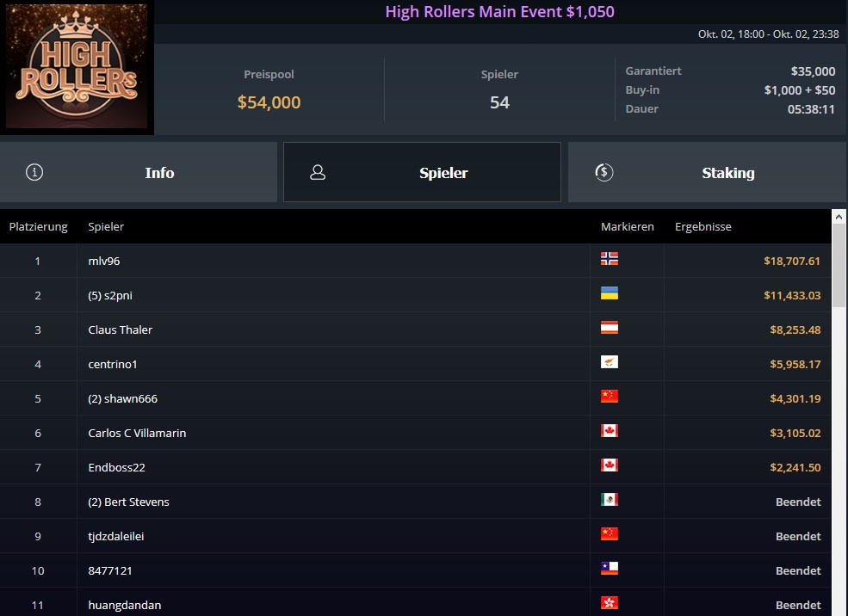Select the Spieler tab
Image resolution: width=848 pixels, height=616 pixels.
[422, 172]
